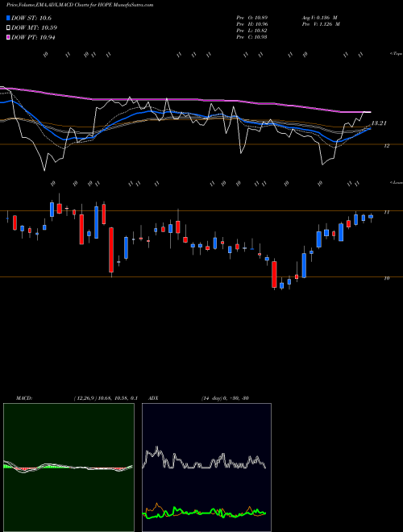Click the ADX "(14 day) 0, +30, -30" text
403x532 pixels.
click(225, 398)
